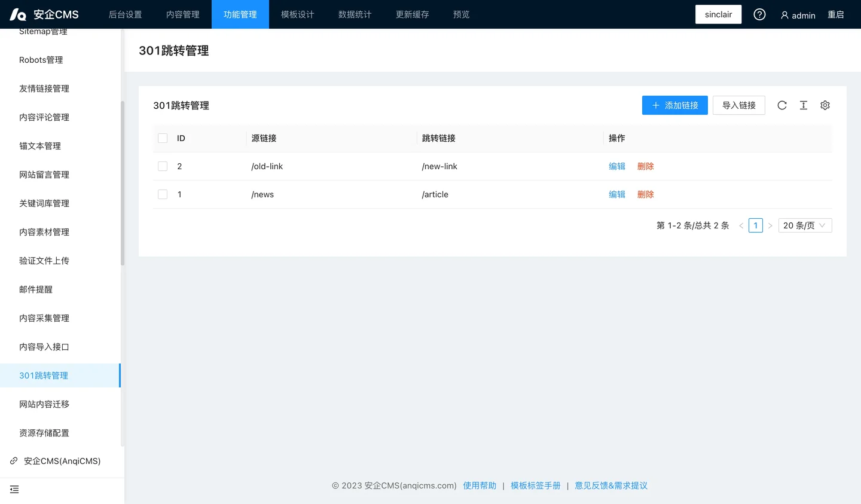Click the sidebar vertical scrollbar
The height and width of the screenshot is (504, 861).
123,183
